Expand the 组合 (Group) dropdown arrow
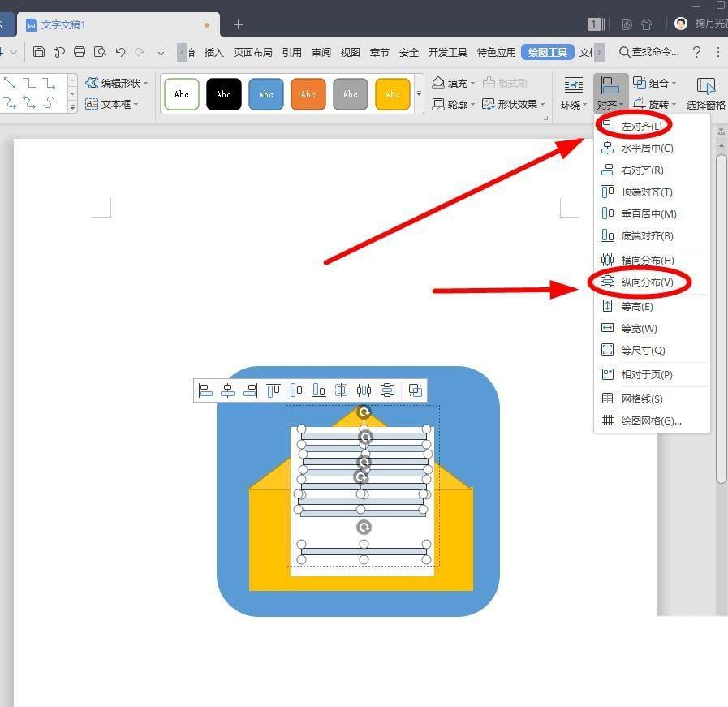Image resolution: width=728 pixels, height=707 pixels. pos(676,83)
